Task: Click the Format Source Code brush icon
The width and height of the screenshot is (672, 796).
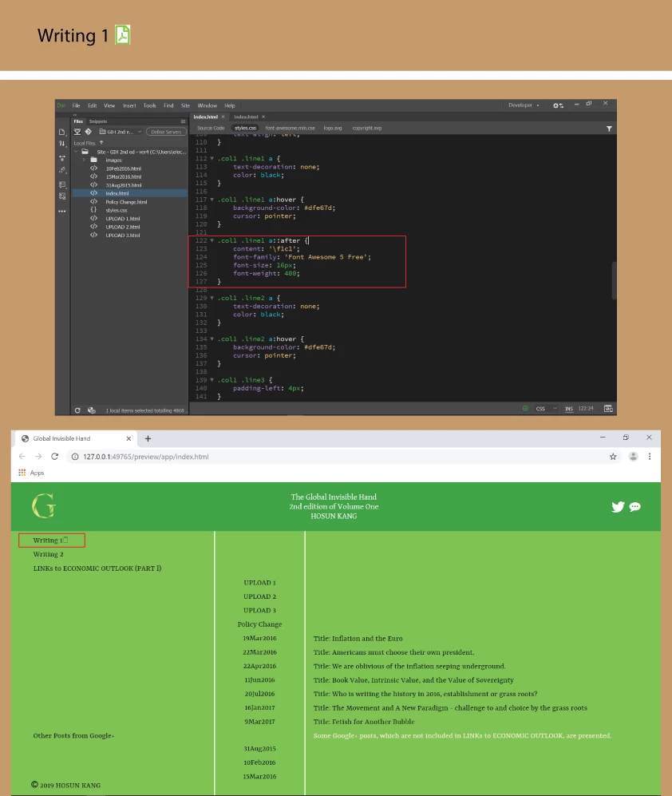Action: tap(62, 170)
